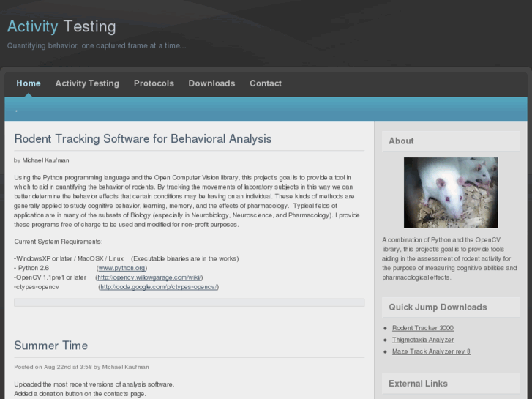Image resolution: width=532 pixels, height=399 pixels.
Task: Click the Activity Testing site title
Action: [x=61, y=27]
